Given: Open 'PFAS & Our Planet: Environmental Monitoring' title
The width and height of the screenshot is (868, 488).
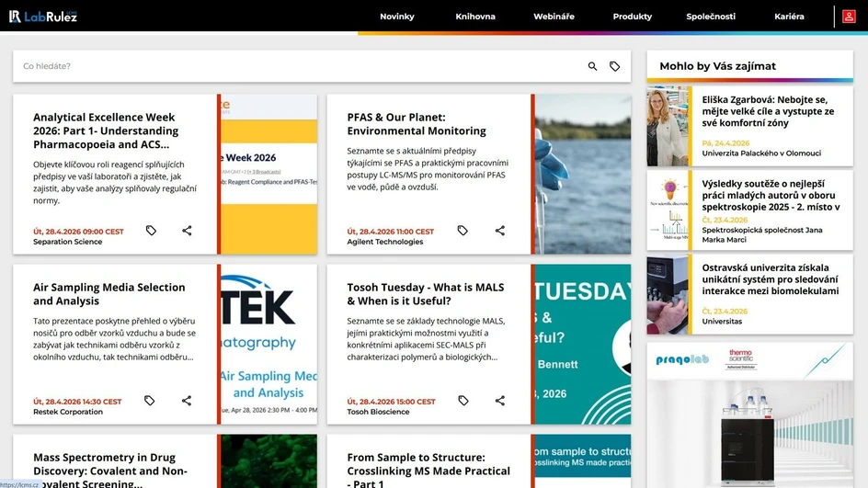Looking at the screenshot, I should [417, 124].
